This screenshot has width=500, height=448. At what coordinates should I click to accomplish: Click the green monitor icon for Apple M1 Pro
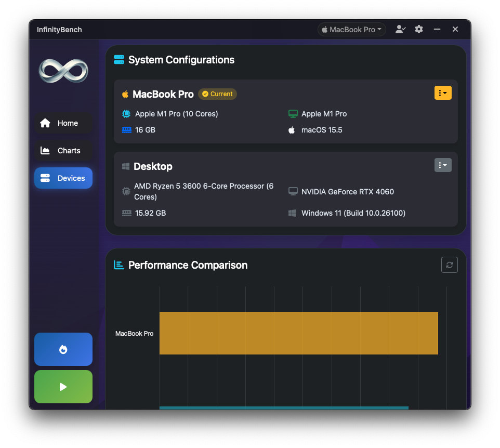tap(293, 114)
